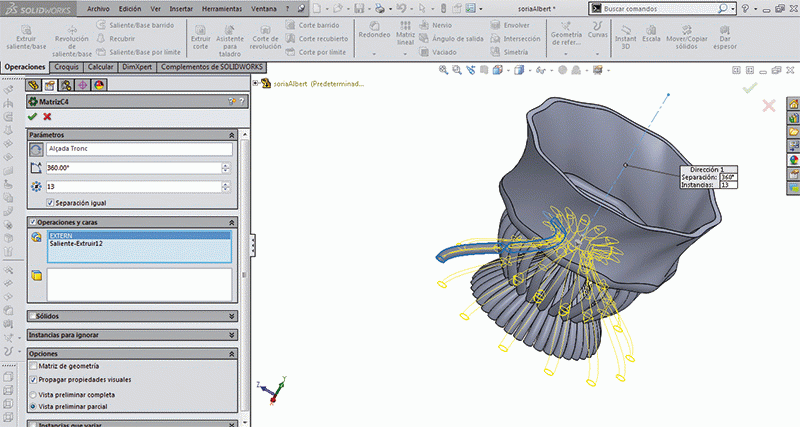Toggle the Separación igual checkbox

coord(51,203)
